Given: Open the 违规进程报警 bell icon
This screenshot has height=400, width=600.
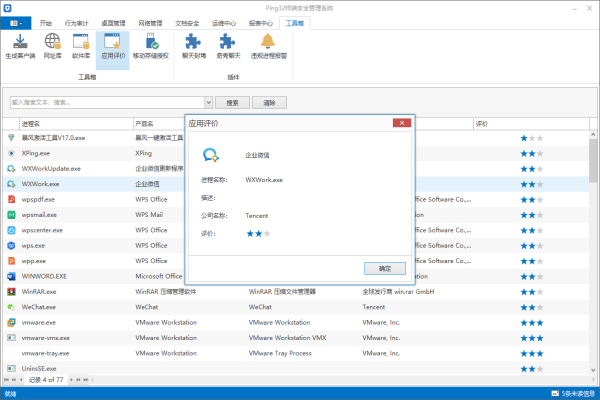Looking at the screenshot, I should tap(268, 41).
